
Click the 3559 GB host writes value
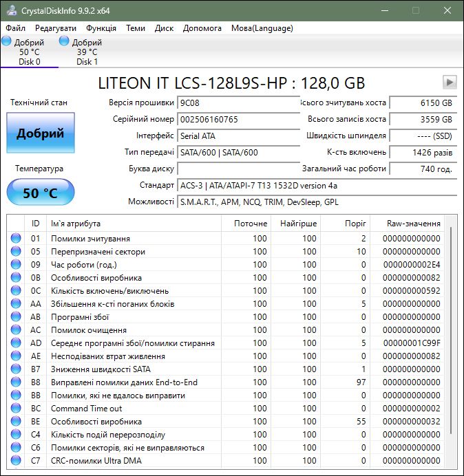423,119
